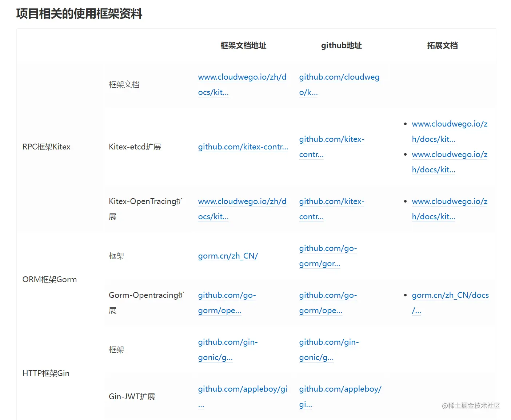511x420 pixels.
Task: Click the RPC框架Kitex cell
Action: click(47, 147)
